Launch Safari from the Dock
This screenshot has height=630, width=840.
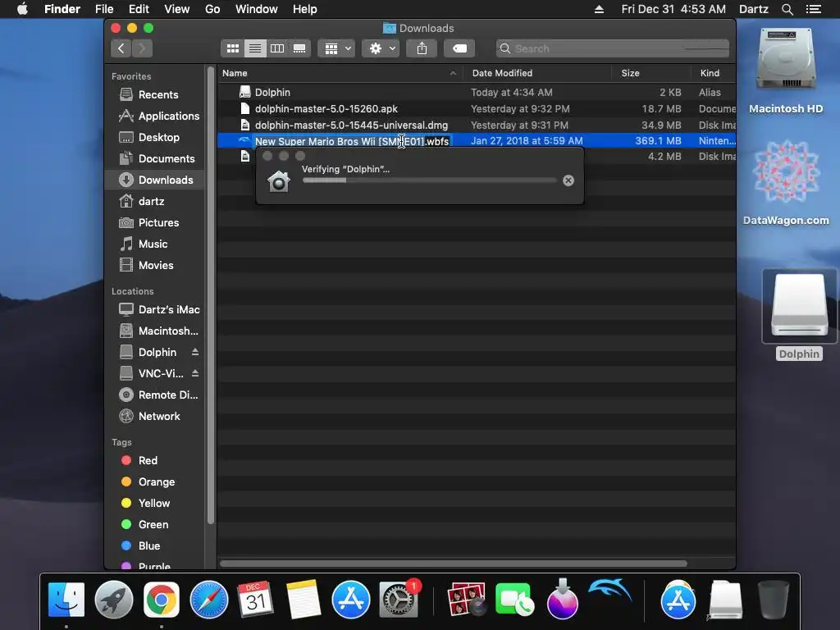pos(209,600)
